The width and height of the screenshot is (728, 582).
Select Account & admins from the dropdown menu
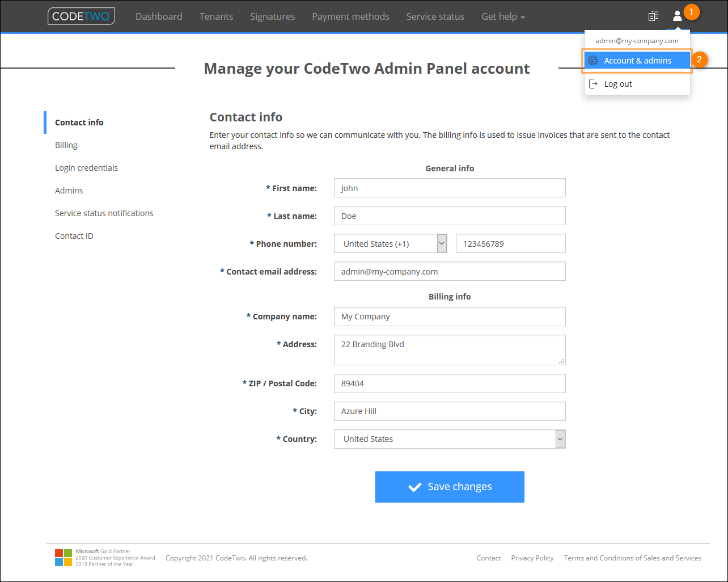pyautogui.click(x=637, y=60)
